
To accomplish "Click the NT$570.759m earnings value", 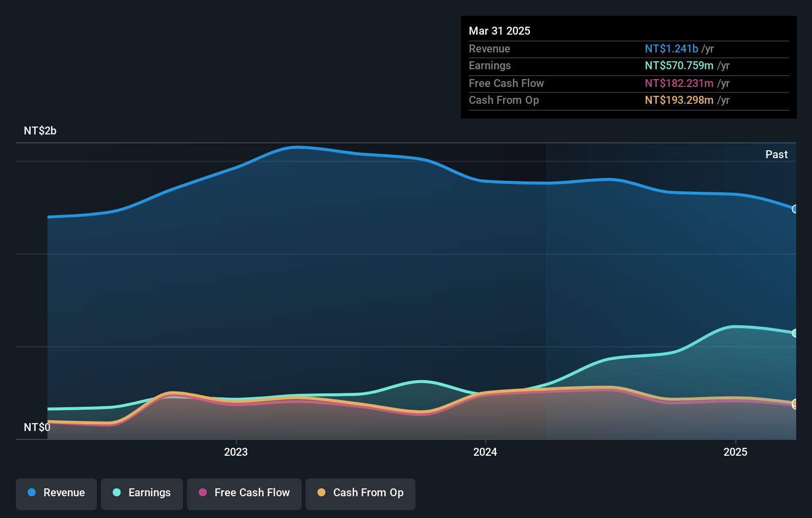I will coord(679,65).
